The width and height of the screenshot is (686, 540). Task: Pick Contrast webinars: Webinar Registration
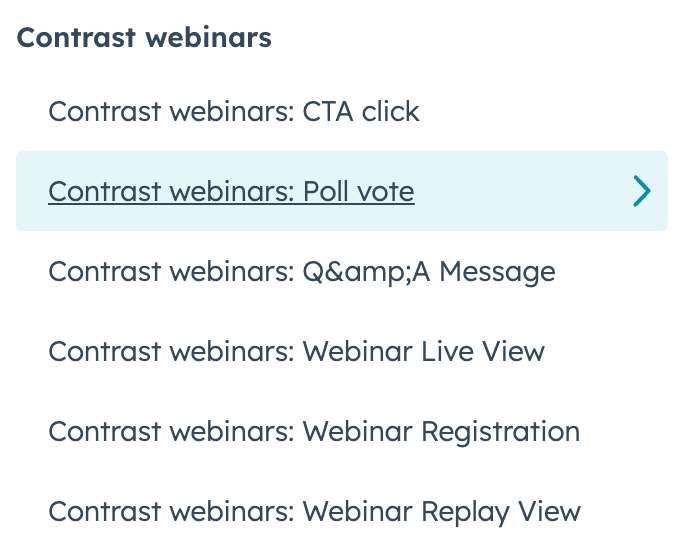(x=314, y=431)
